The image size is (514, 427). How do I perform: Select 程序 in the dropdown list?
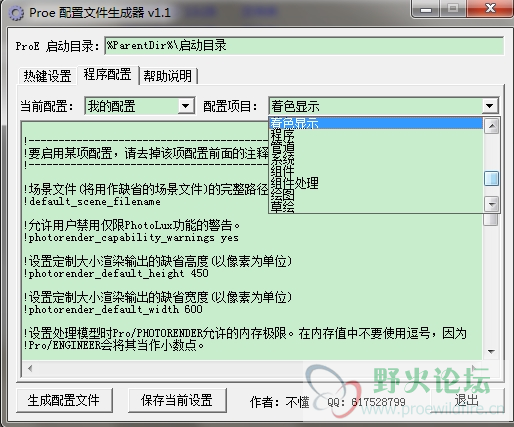376,135
